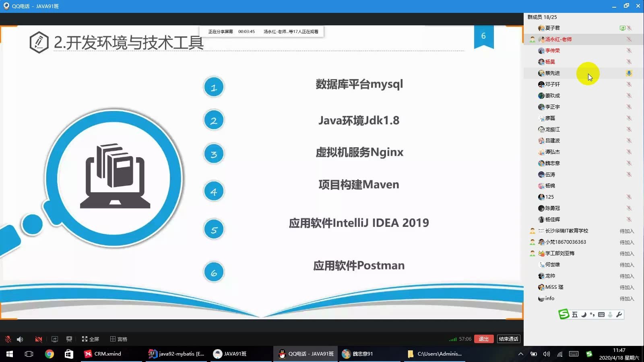Screen dimensions: 644x362
Task: Switch to QQ电话 - JAVA91班 taskbar window
Action: coord(305,354)
